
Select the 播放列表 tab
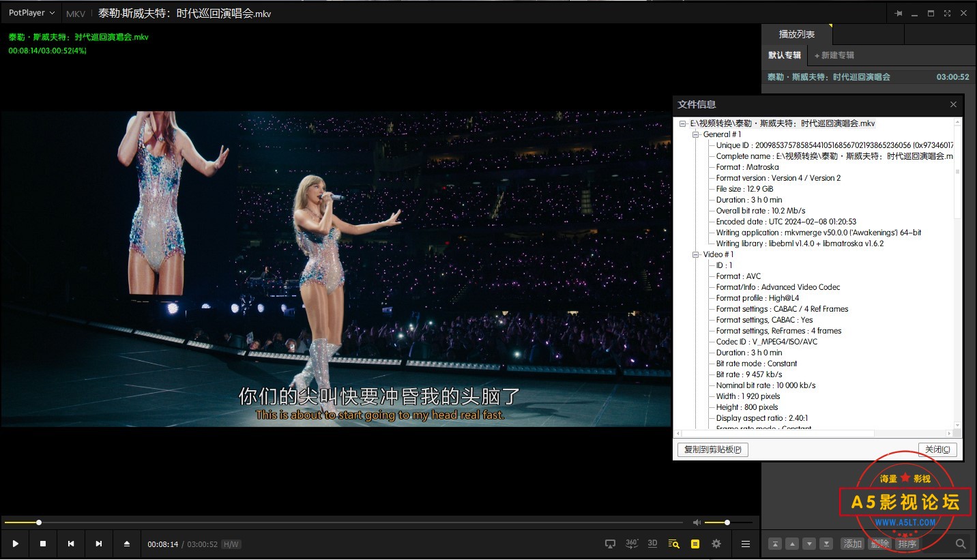tap(797, 34)
